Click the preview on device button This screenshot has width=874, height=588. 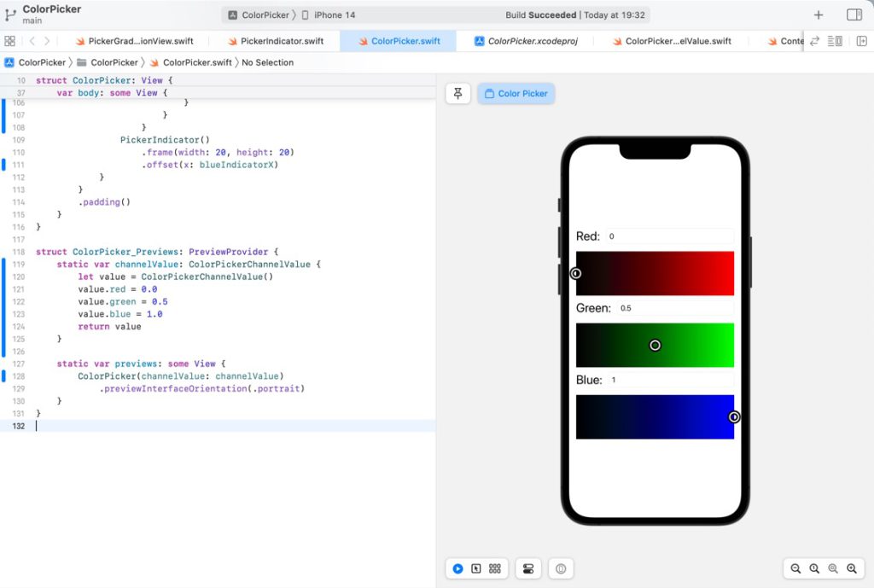coord(561,568)
